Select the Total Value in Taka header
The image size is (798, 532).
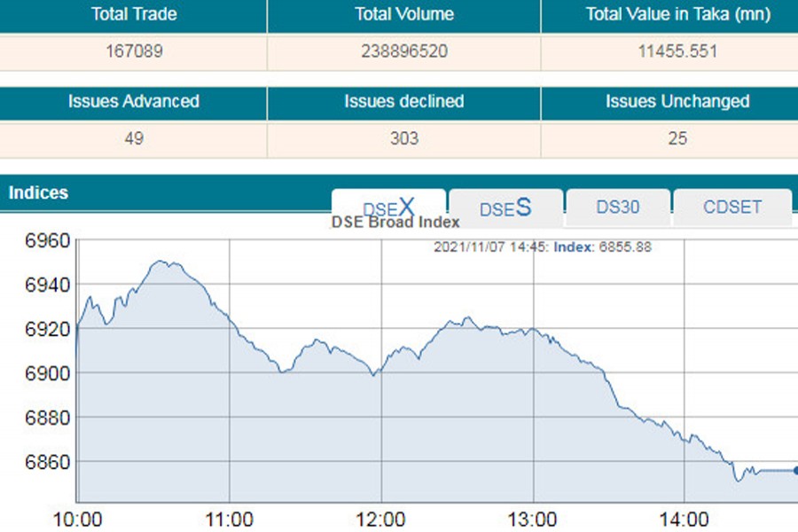tap(677, 15)
